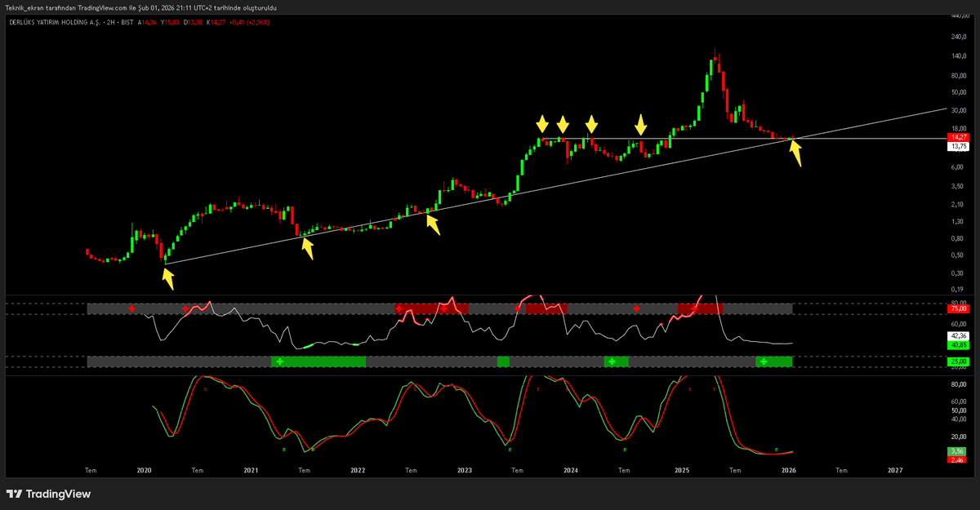Click the Teknik_ekran snapshot caption text
The width and height of the screenshot is (980, 510).
140,7
